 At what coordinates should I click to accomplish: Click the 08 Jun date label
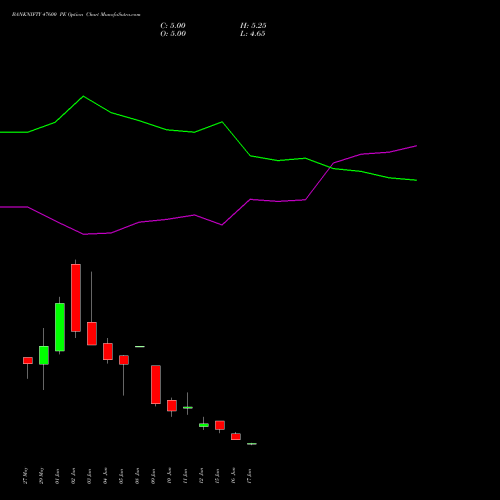138,476
